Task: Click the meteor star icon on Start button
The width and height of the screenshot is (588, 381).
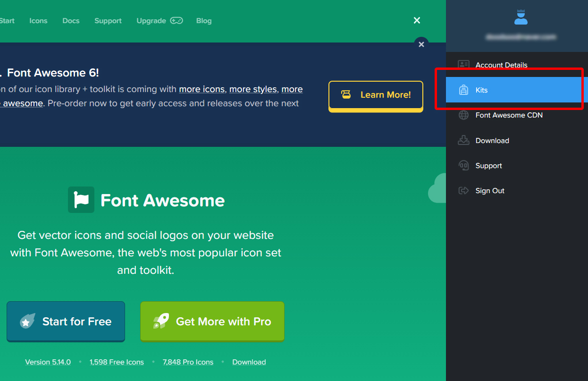Action: point(27,321)
